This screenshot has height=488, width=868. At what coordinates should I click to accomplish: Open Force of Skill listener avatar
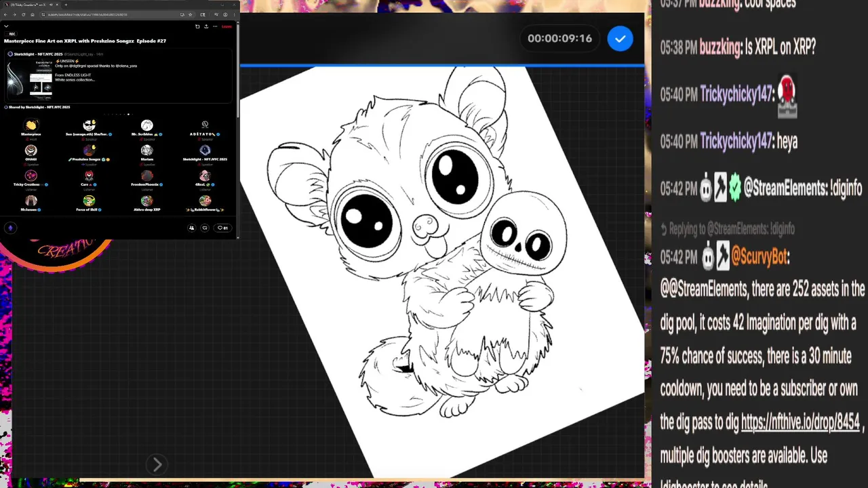[89, 201]
